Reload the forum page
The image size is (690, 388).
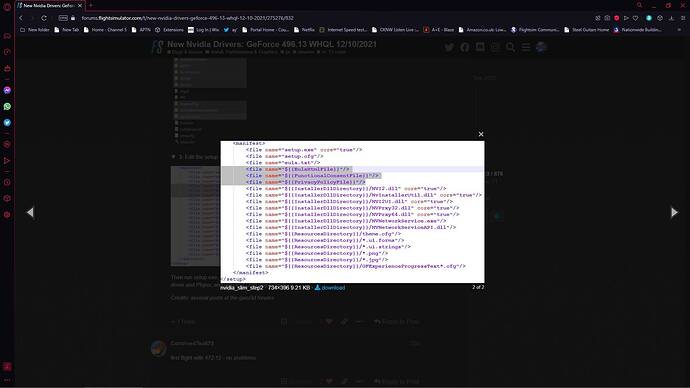point(44,18)
